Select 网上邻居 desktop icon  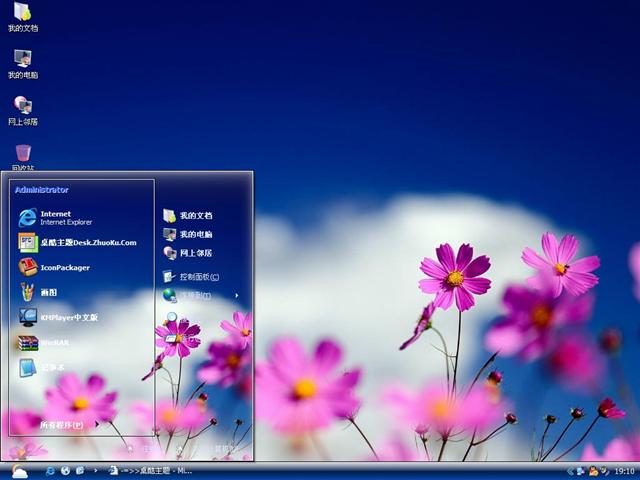click(22, 111)
